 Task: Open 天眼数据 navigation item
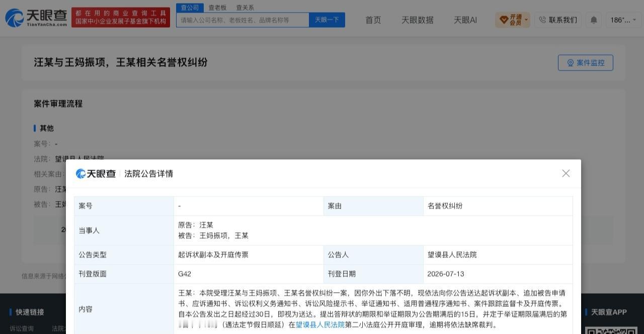(x=417, y=20)
